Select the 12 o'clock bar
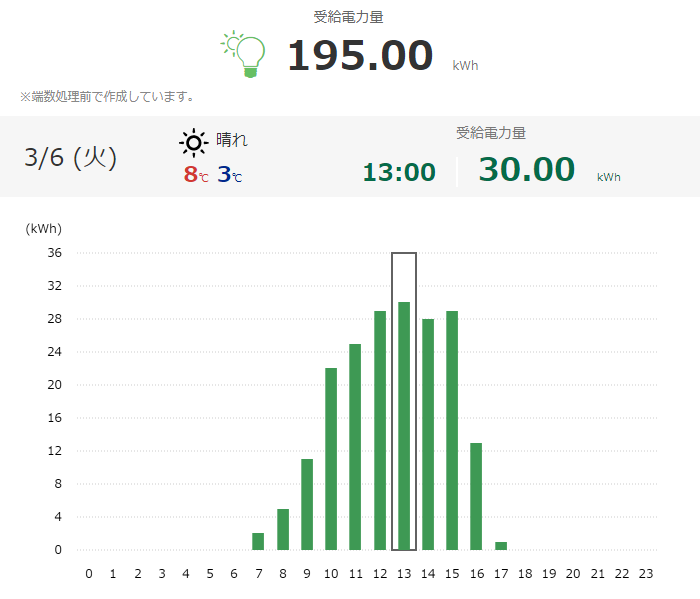Screen dimensions: 700x599 point(380,430)
